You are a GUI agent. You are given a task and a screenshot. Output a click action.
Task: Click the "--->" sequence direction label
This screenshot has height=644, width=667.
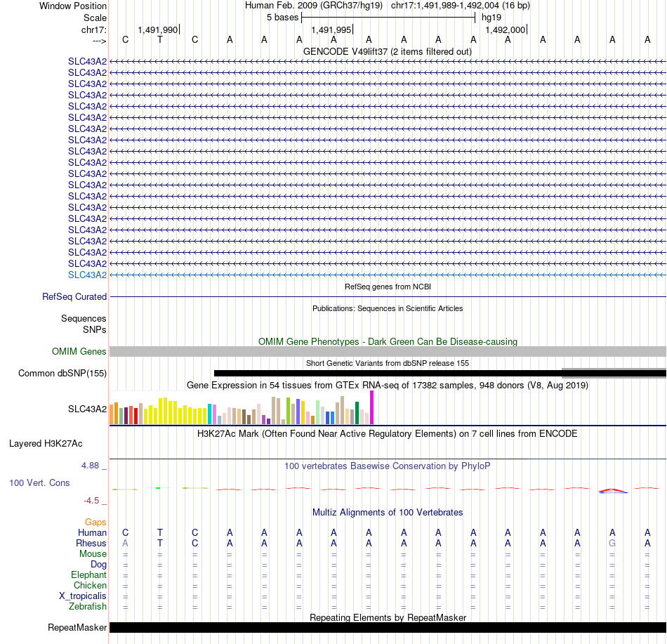[x=99, y=41]
